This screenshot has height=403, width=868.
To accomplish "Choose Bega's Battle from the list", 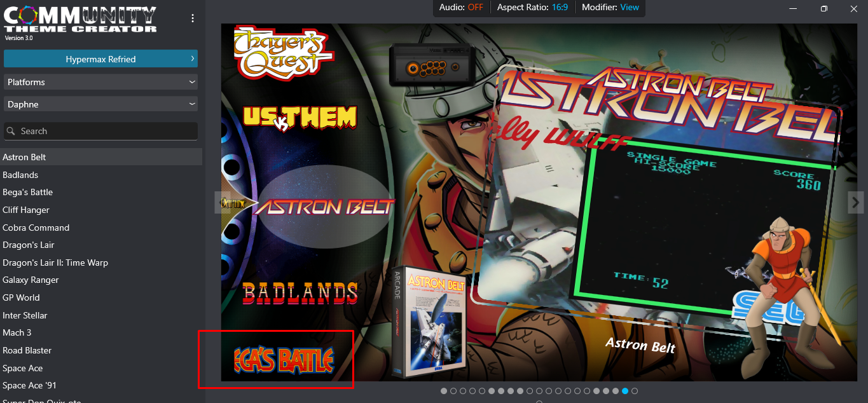I will click(x=101, y=192).
